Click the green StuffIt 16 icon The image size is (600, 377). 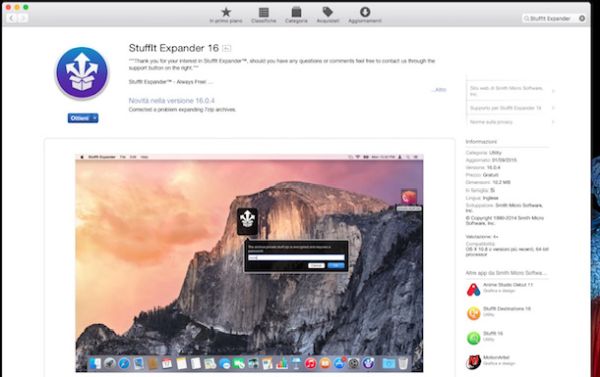pos(473,338)
